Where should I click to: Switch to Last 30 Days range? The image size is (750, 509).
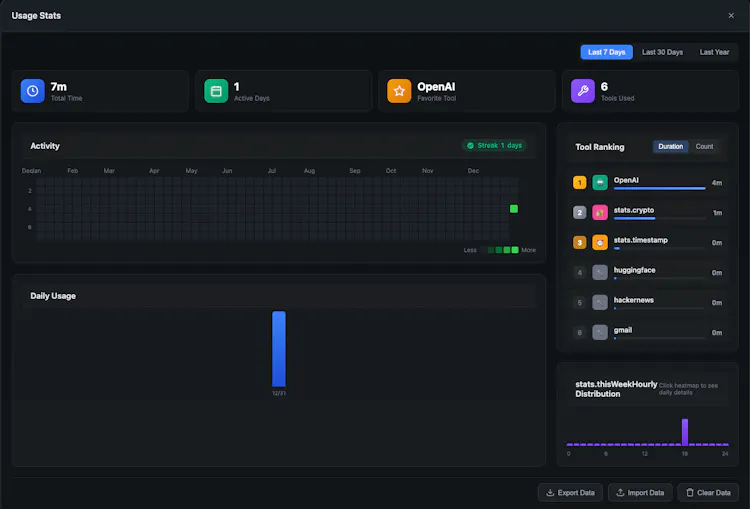point(662,52)
